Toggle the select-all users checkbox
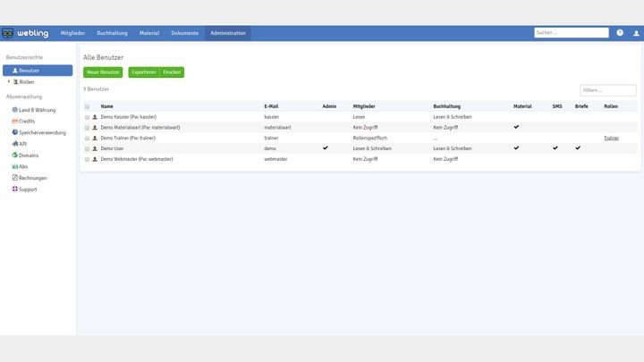This screenshot has width=644, height=362. 87,106
